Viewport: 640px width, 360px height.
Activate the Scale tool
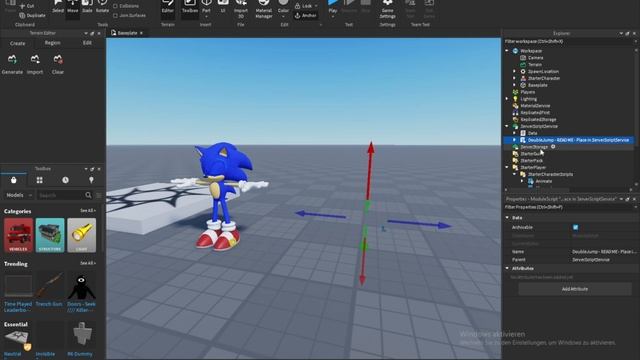pyautogui.click(x=87, y=7)
